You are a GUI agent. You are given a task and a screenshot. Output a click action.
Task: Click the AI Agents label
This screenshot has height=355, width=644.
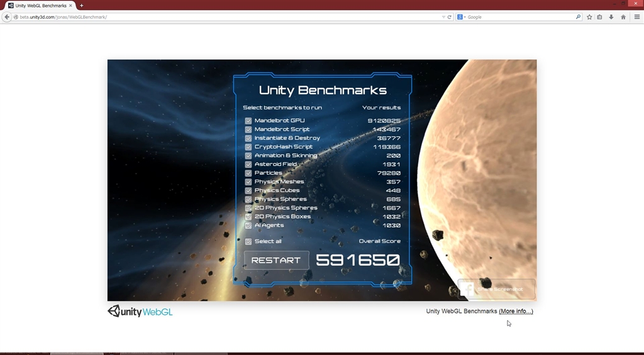269,226
